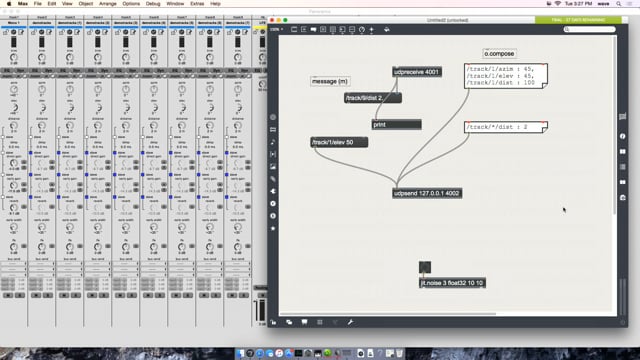640x360 pixels.
Task: Open bottom bus send dropdown in Track 2 strip
Action: coord(41,274)
